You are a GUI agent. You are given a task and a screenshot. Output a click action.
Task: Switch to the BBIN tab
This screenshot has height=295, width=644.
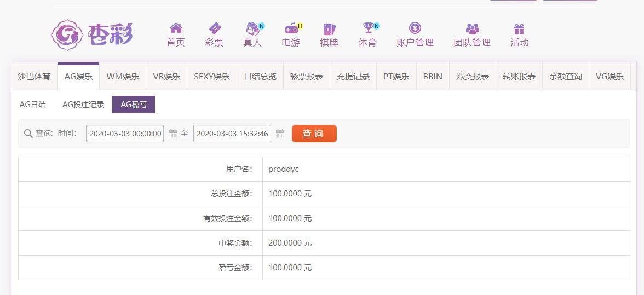coord(433,76)
